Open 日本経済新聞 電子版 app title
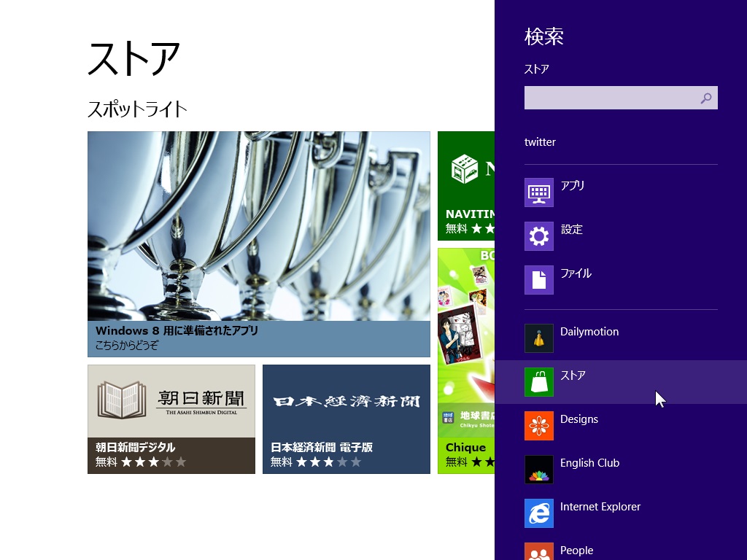Viewport: 747px width, 560px height. [322, 448]
